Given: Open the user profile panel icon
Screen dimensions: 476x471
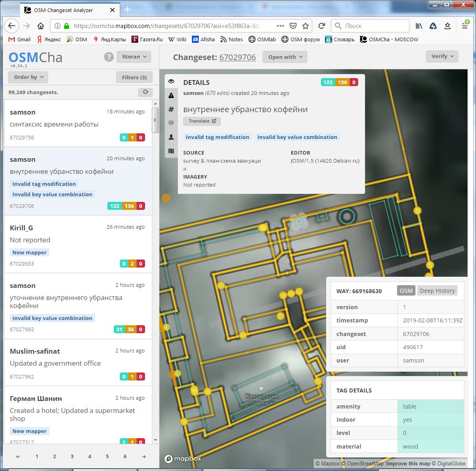Looking at the screenshot, I should coord(171,137).
